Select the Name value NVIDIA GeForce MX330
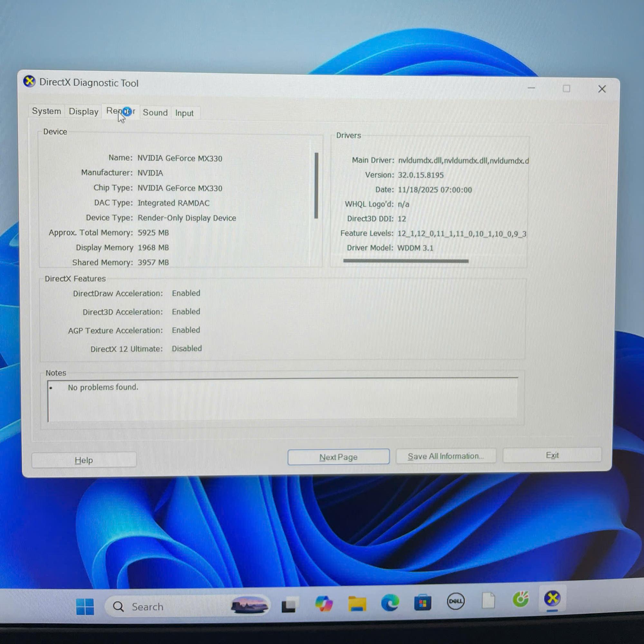The image size is (644, 644). [x=180, y=159]
